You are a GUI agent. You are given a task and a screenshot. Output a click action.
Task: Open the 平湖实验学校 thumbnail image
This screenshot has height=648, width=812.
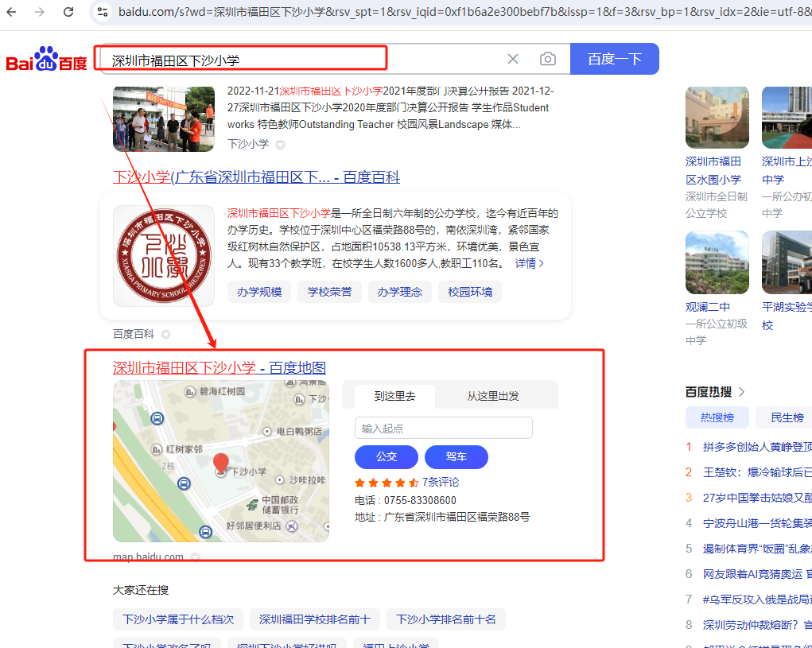point(787,262)
